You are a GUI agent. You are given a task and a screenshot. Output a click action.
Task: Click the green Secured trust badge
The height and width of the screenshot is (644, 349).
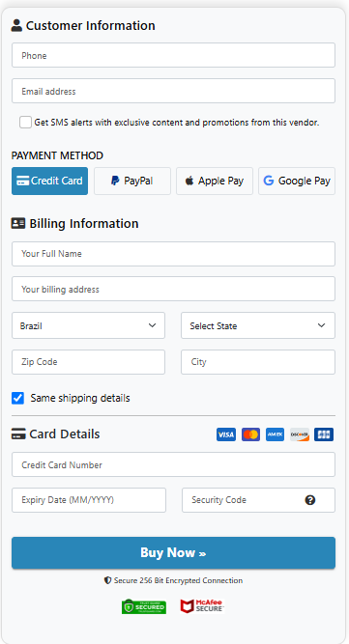(144, 606)
